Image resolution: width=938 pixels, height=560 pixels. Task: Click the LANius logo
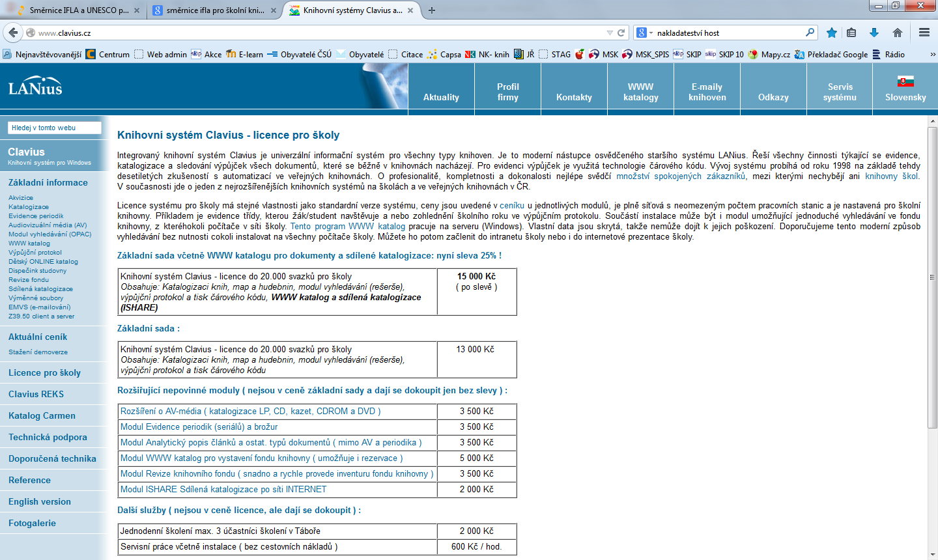coord(35,87)
